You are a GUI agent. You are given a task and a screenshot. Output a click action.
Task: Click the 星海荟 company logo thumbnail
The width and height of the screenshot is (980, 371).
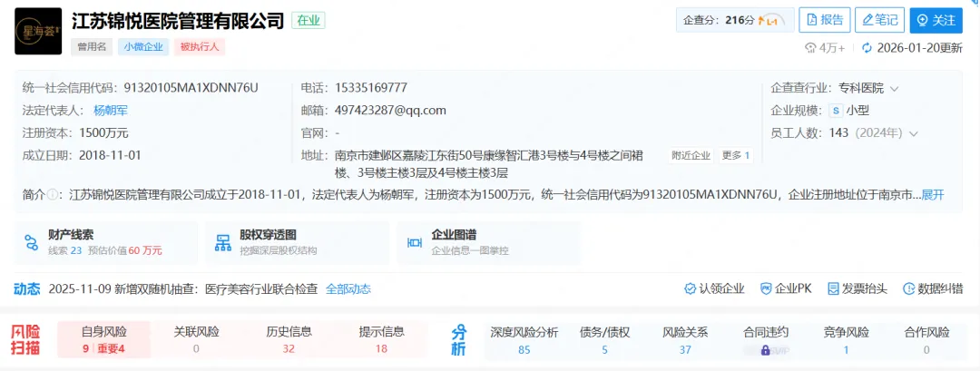pyautogui.click(x=38, y=31)
